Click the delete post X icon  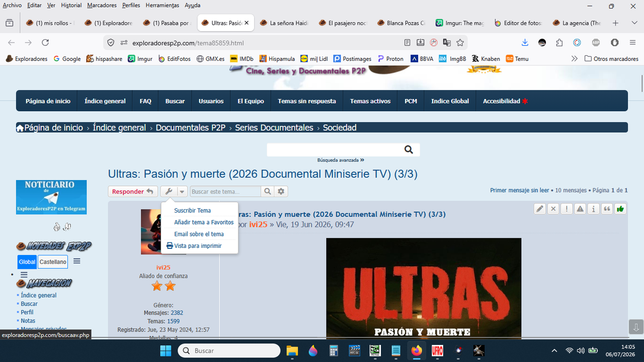point(553,209)
